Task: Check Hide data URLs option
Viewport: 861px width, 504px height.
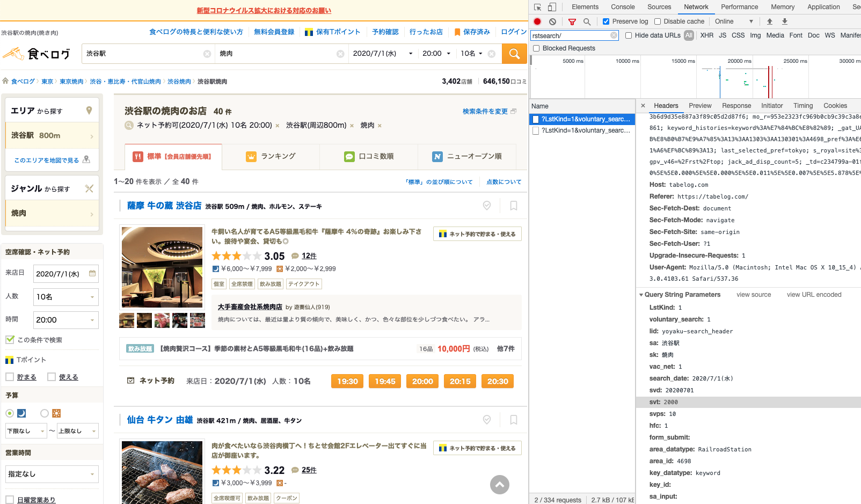Action: 629,35
